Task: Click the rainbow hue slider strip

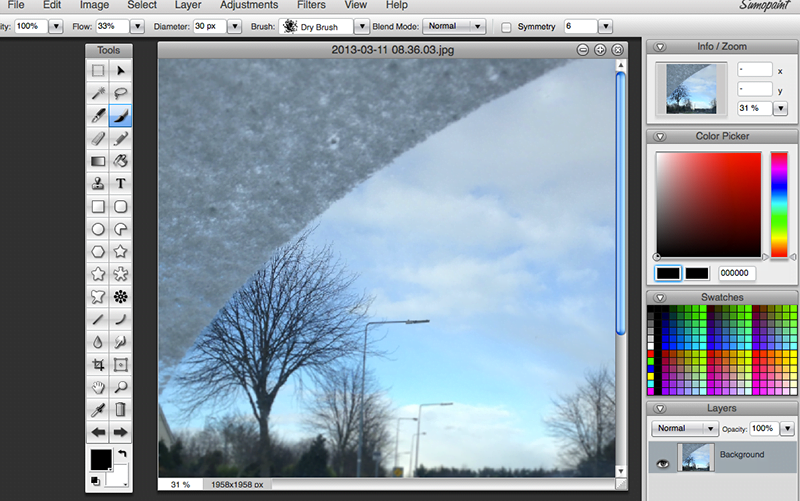Action: (x=779, y=205)
